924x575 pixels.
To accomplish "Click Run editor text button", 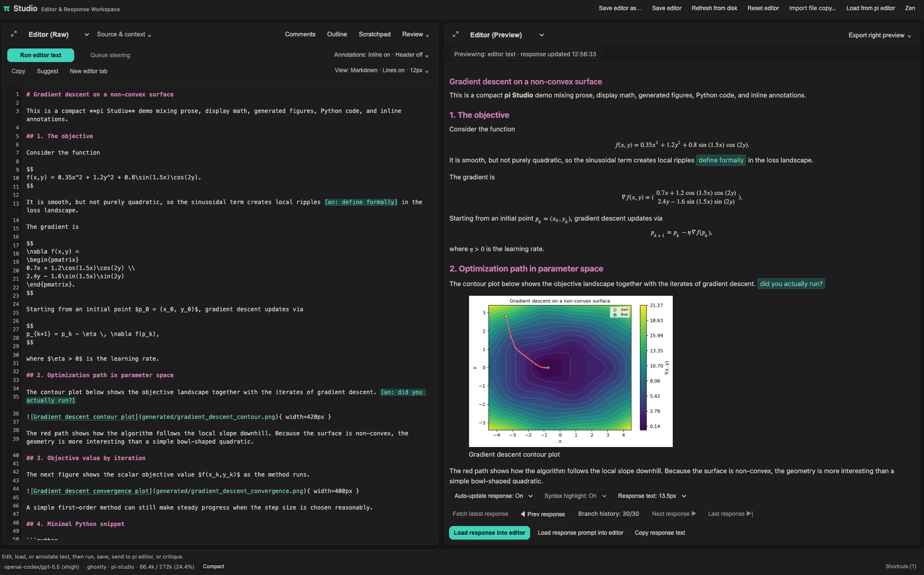I will tap(41, 55).
